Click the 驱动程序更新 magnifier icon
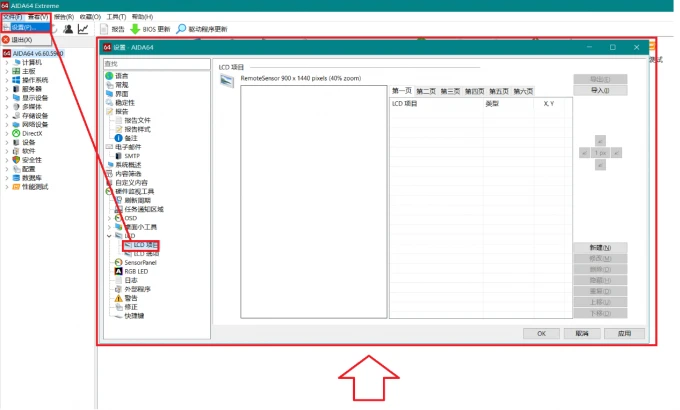680x410 pixels. pos(181,29)
